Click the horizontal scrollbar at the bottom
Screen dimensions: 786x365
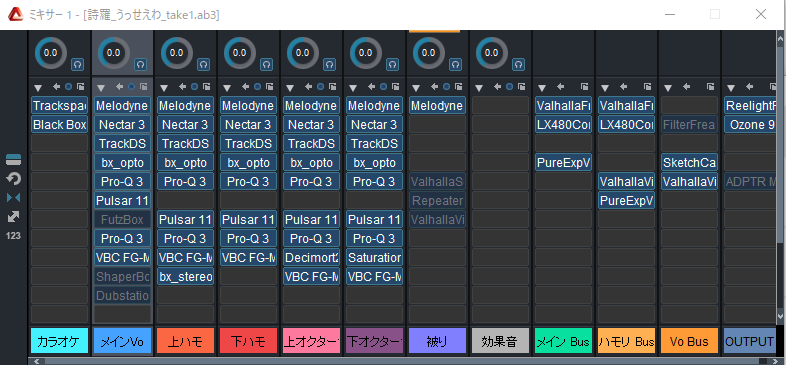point(396,361)
